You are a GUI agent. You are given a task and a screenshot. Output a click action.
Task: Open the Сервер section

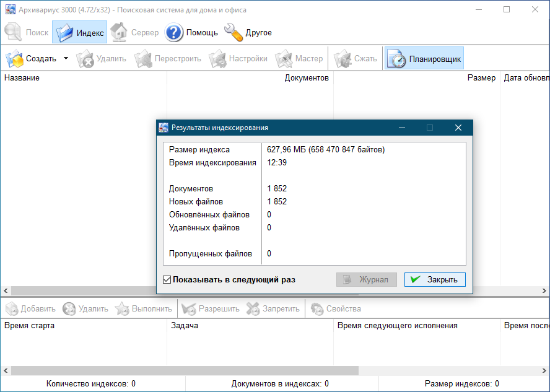(x=134, y=32)
